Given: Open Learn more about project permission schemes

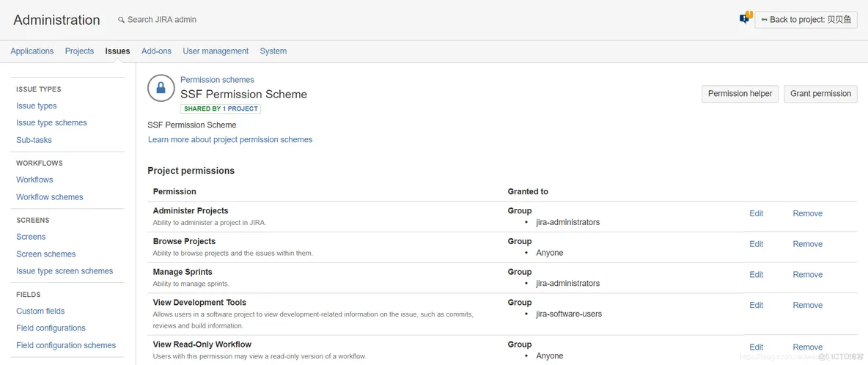Looking at the screenshot, I should 230,139.
